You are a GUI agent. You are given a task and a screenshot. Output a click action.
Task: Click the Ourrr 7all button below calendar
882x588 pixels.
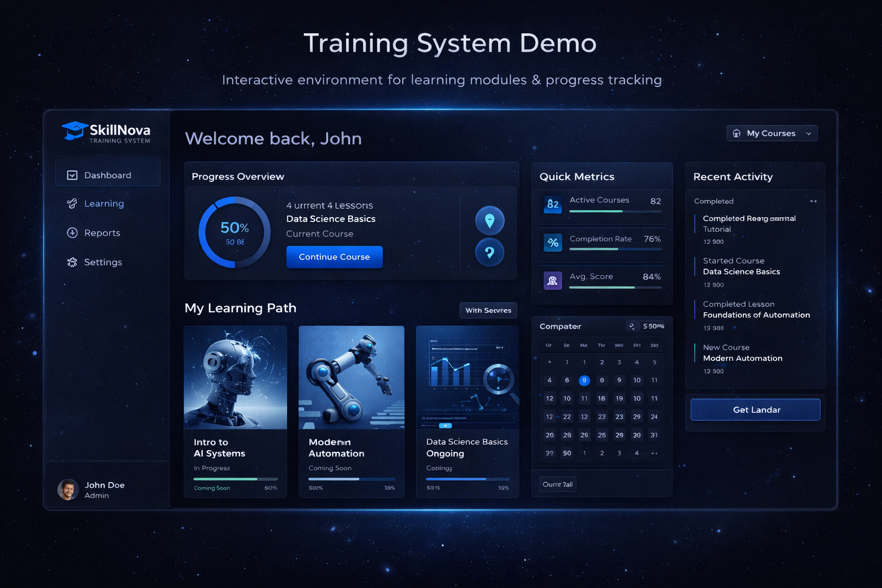(558, 484)
